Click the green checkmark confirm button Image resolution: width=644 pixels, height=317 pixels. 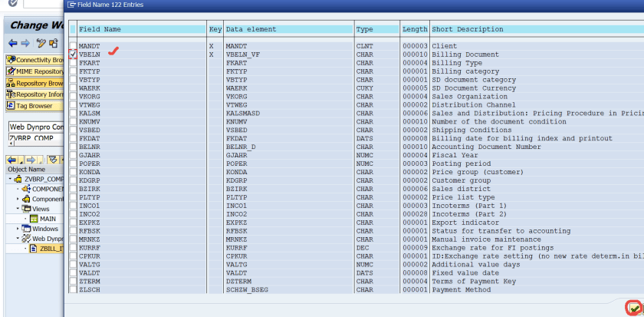point(635,307)
